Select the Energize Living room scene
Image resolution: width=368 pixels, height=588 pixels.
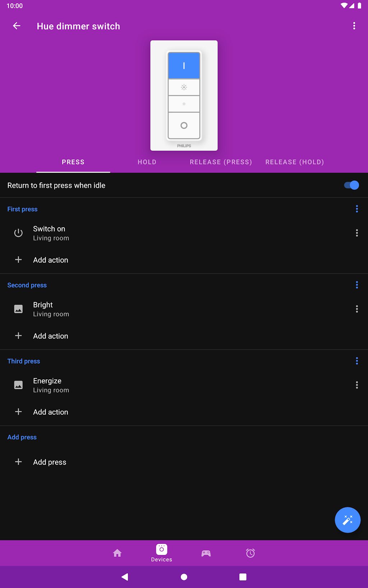coord(184,385)
